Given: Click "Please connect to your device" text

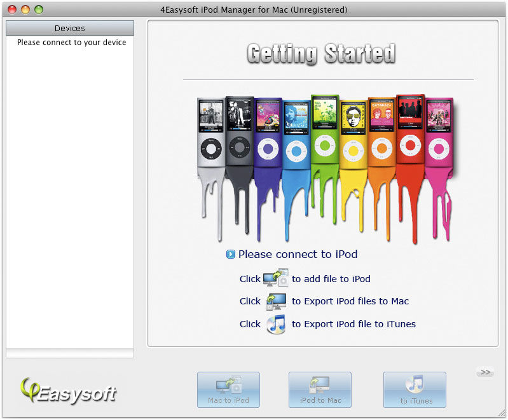Looking at the screenshot, I should [72, 43].
